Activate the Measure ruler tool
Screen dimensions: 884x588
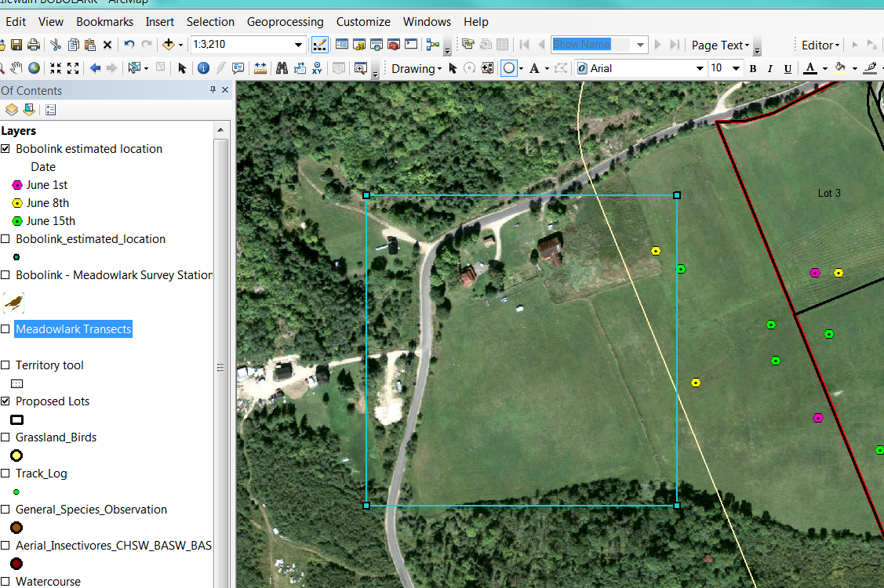pyautogui.click(x=260, y=68)
